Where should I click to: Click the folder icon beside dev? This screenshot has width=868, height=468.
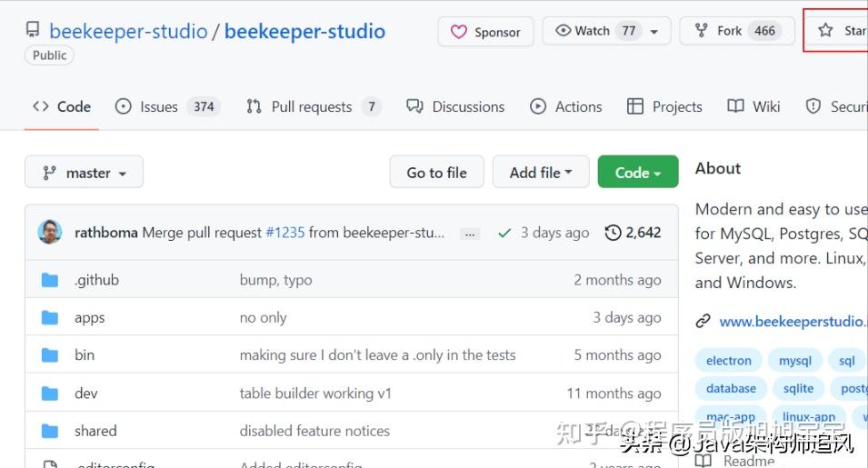(50, 393)
